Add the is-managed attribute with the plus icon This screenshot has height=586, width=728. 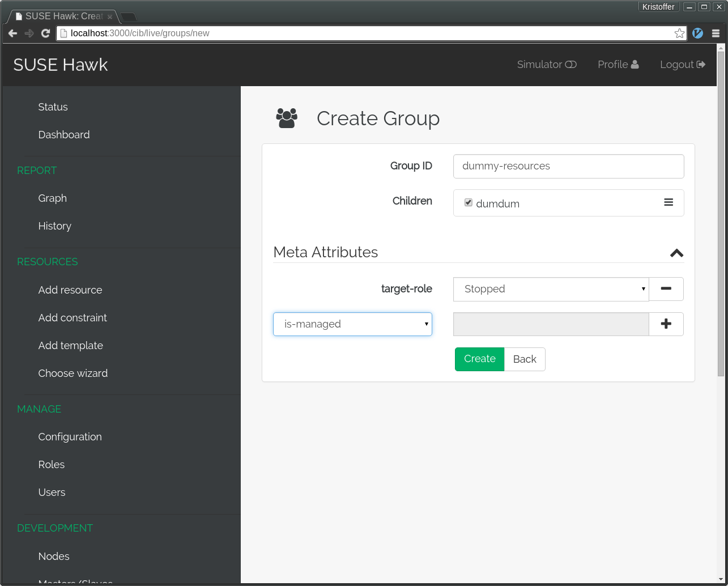coord(666,324)
